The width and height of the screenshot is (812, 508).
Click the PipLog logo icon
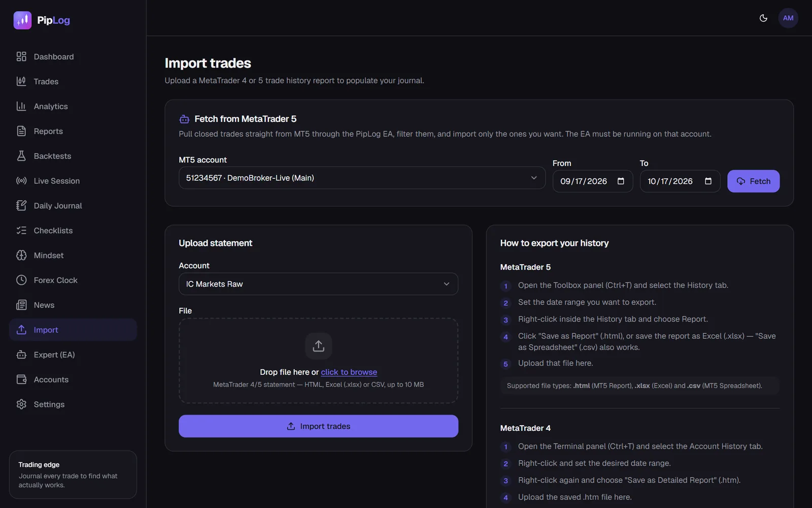22,20
